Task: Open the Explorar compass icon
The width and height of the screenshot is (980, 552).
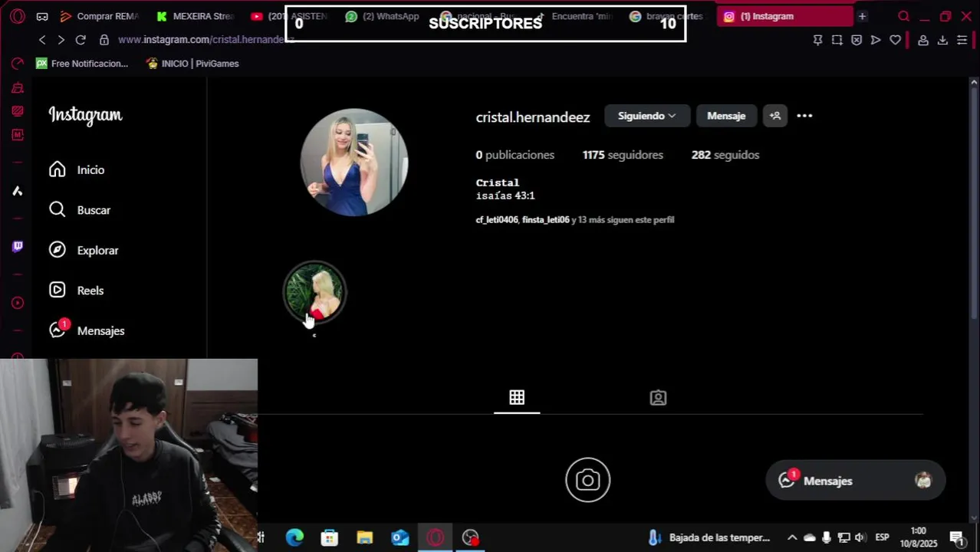Action: 58,250
